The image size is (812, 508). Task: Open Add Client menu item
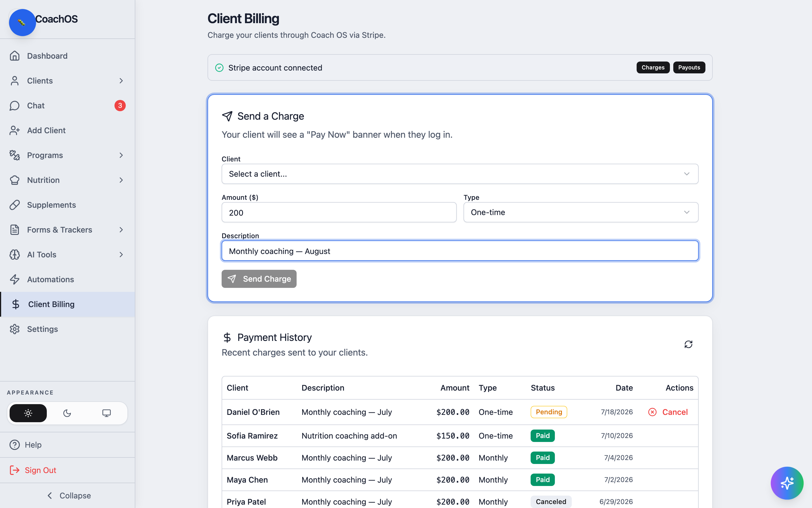pos(67,130)
